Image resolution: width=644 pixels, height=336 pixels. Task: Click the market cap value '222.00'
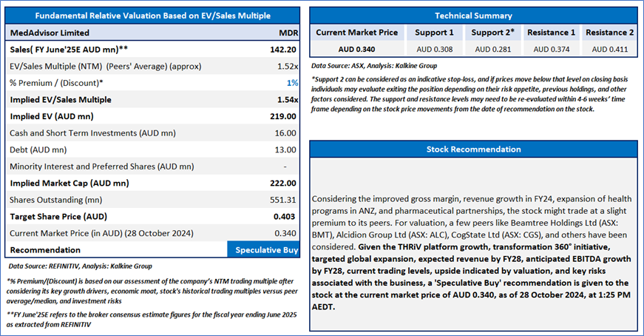coord(283,183)
